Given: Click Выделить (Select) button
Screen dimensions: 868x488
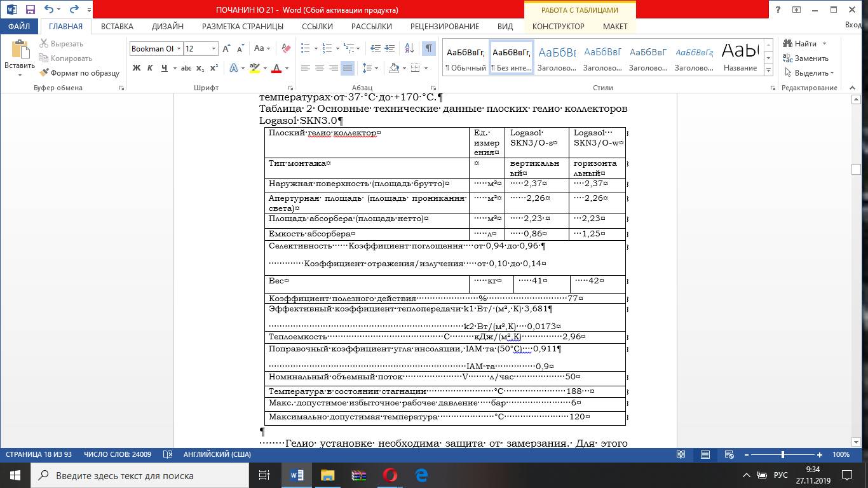Looking at the screenshot, I should (x=810, y=73).
